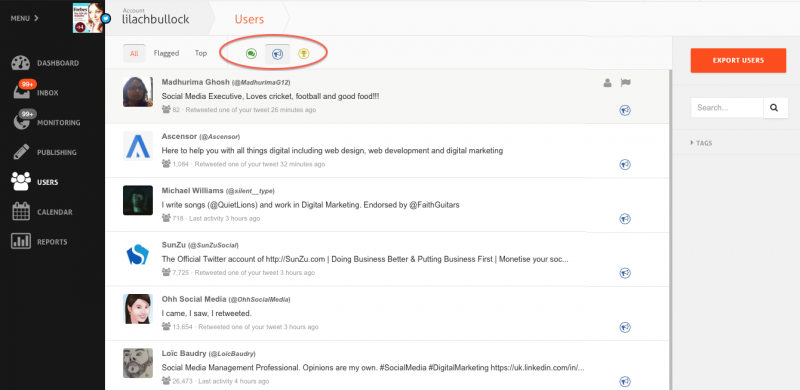Open the Reports bar chart icon

click(21, 241)
